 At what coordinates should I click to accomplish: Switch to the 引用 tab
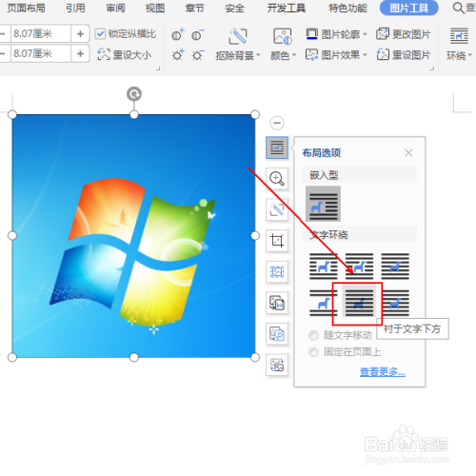coord(75,8)
